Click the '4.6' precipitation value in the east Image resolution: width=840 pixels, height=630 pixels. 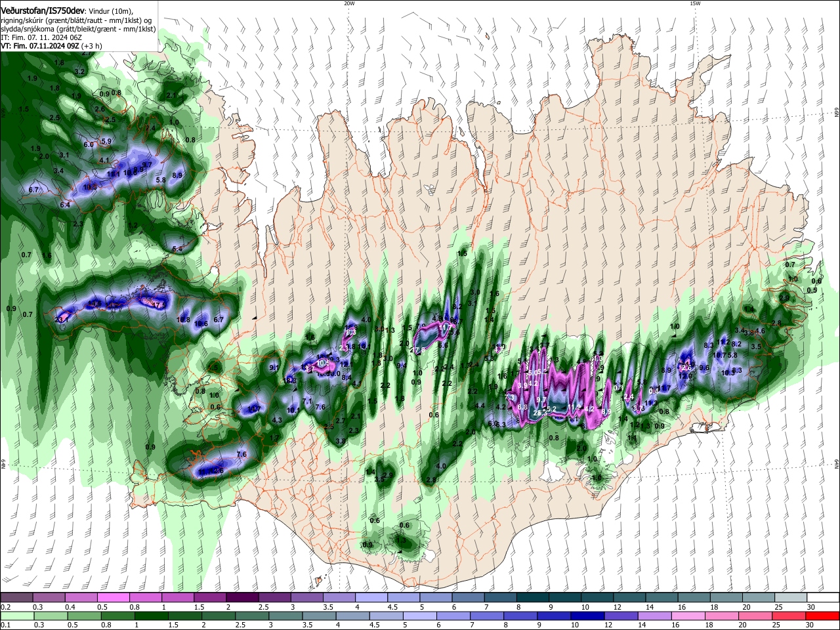pyautogui.click(x=760, y=331)
